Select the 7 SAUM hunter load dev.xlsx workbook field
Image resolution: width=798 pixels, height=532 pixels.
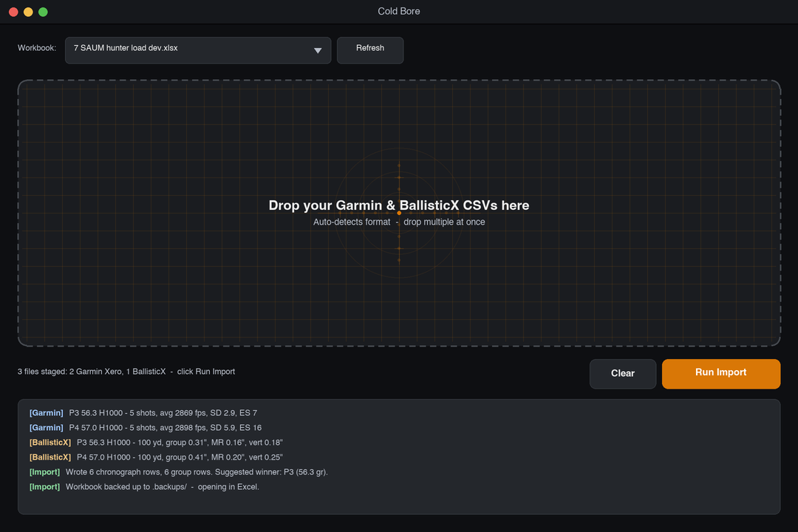(198, 50)
